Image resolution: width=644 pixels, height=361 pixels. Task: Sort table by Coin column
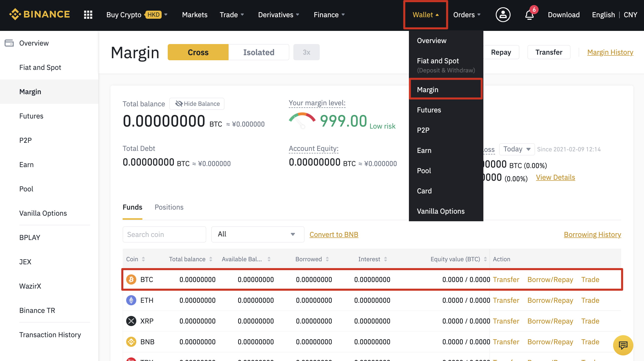[x=143, y=259]
